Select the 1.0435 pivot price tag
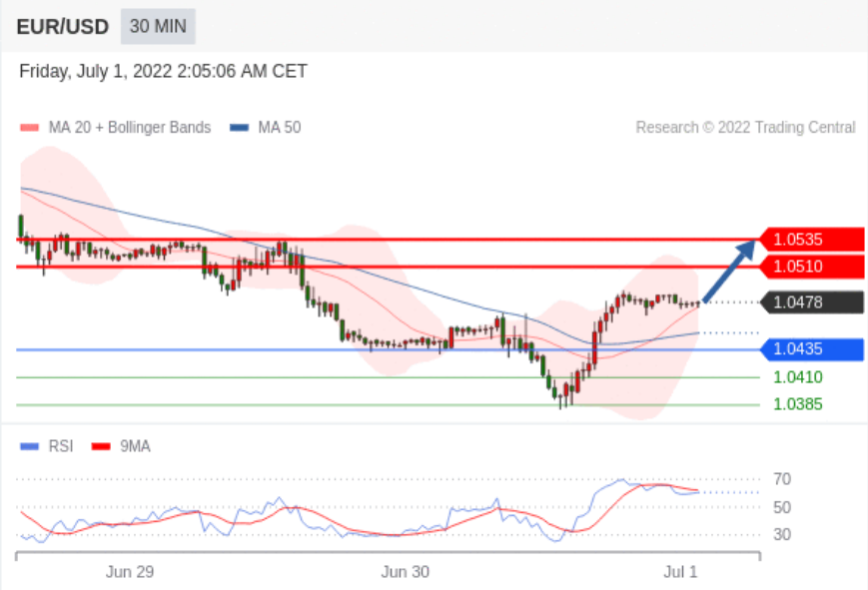The image size is (868, 590). pos(811,349)
